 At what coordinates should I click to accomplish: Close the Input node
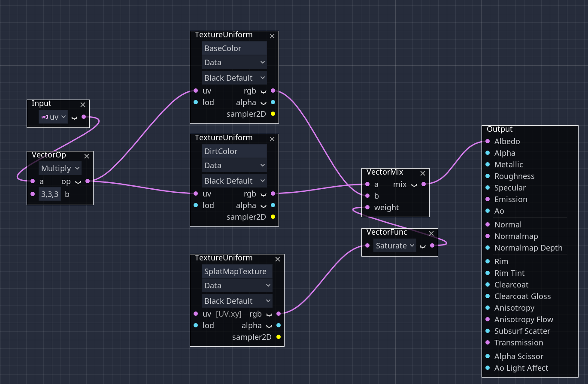pyautogui.click(x=83, y=105)
